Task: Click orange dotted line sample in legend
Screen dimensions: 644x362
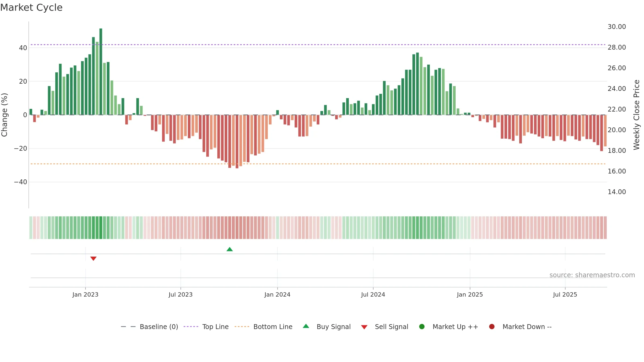Action: point(242,327)
